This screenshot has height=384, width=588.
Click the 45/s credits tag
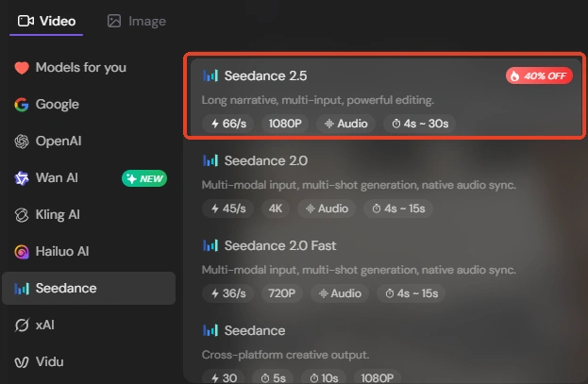pyautogui.click(x=228, y=209)
